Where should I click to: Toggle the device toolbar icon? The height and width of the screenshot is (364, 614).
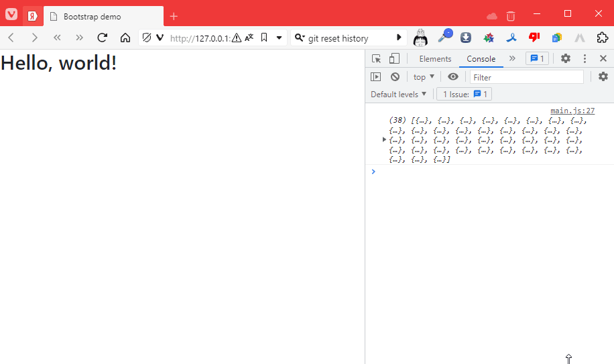pos(394,59)
